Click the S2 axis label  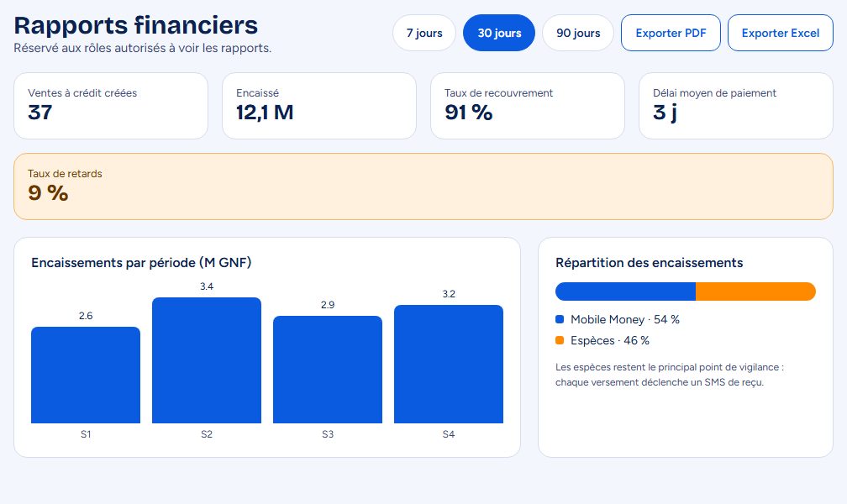[x=207, y=433]
